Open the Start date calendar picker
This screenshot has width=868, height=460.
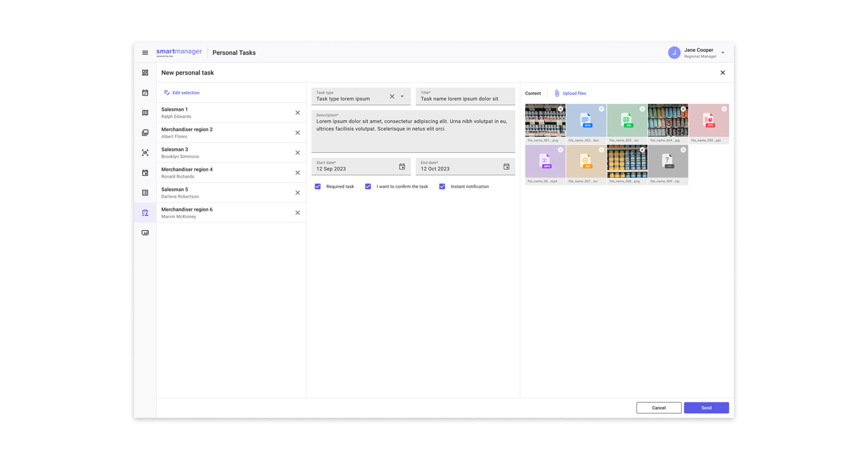coord(402,167)
